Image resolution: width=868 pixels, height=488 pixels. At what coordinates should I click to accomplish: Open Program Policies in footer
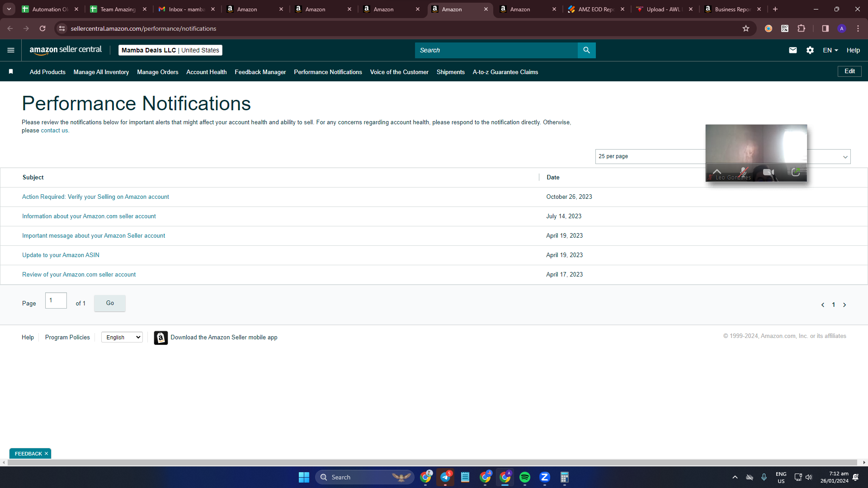pos(67,338)
